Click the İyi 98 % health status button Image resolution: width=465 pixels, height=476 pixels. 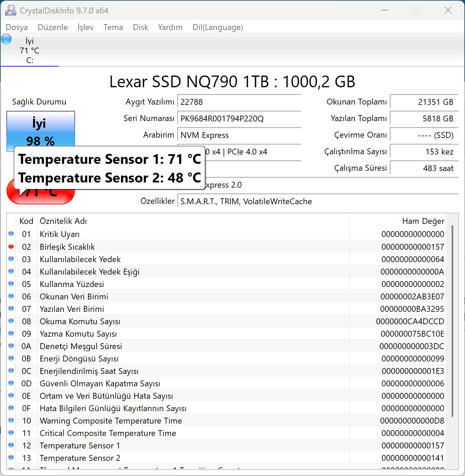pyautogui.click(x=41, y=131)
